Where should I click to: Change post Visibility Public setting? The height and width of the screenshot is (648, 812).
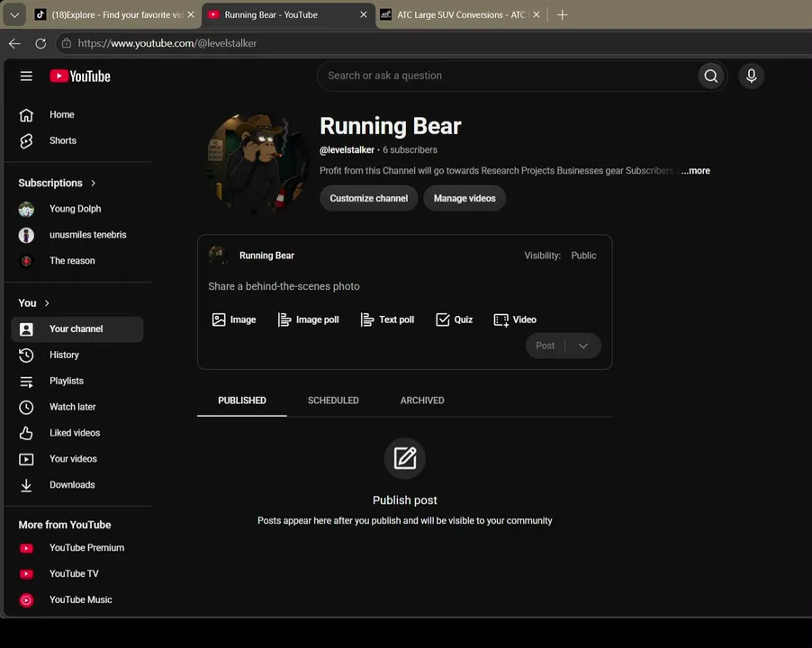[x=583, y=256]
